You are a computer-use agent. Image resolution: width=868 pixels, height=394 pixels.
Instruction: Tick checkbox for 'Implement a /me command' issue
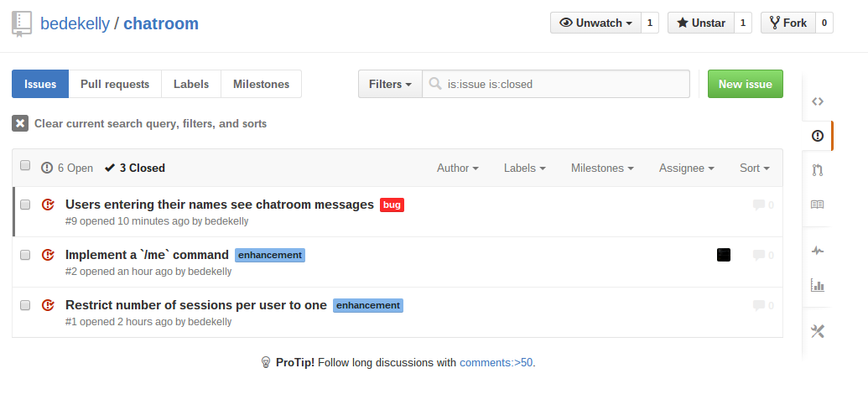(25, 255)
